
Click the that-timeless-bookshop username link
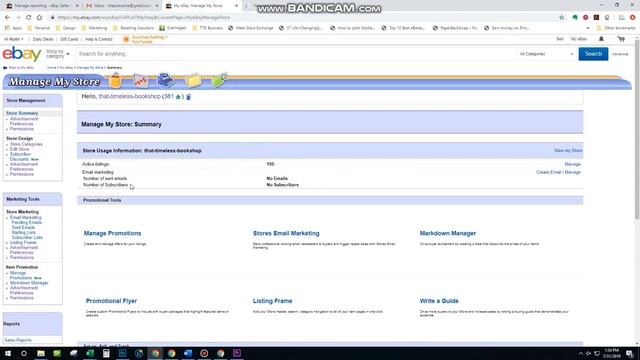(x=130, y=96)
